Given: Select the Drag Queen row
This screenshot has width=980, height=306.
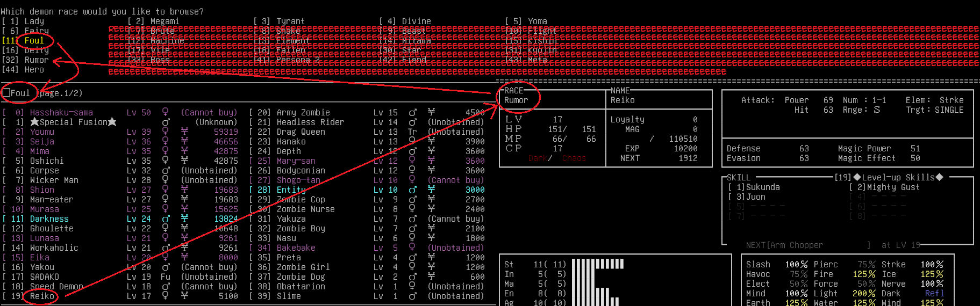Looking at the screenshot, I should 367,132.
